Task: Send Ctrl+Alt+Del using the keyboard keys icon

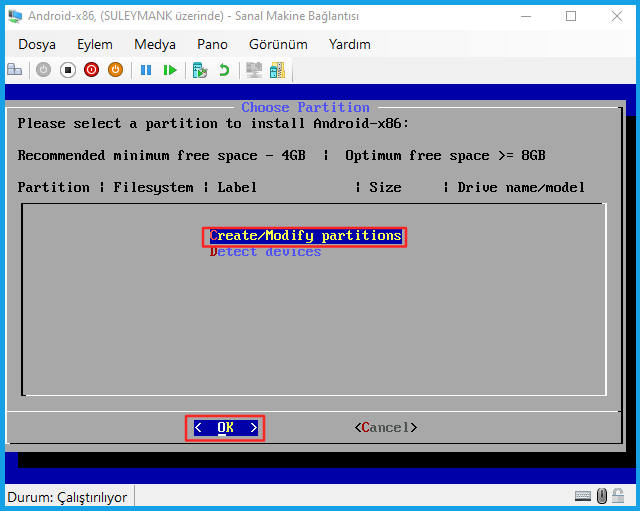Action: [15, 70]
